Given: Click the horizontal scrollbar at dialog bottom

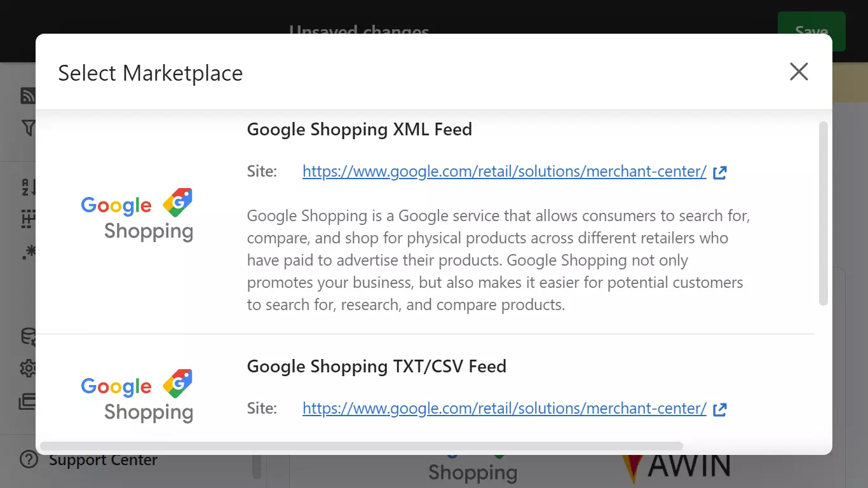Looking at the screenshot, I should (x=361, y=446).
